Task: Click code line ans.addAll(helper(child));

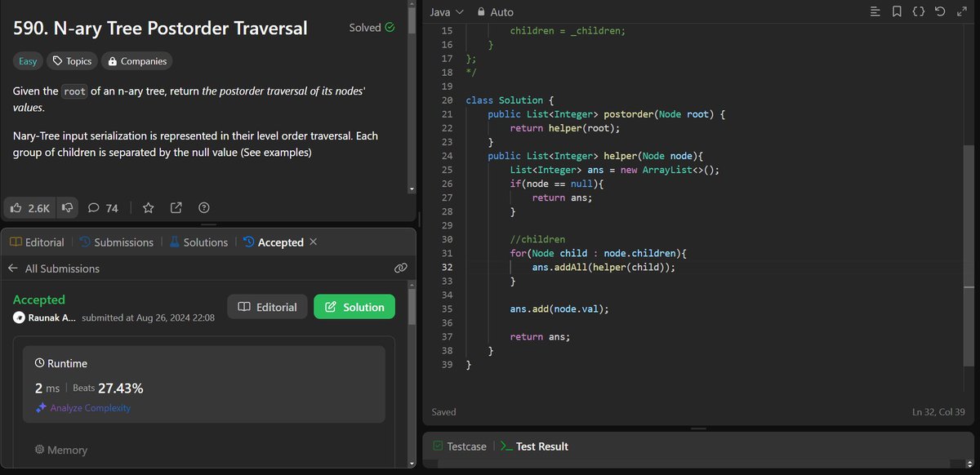Action: coord(604,267)
